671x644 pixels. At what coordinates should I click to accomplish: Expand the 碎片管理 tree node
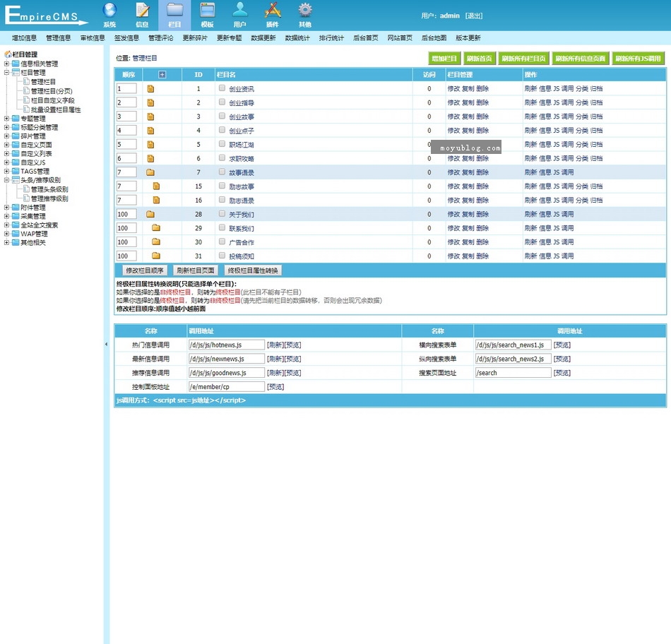6,136
